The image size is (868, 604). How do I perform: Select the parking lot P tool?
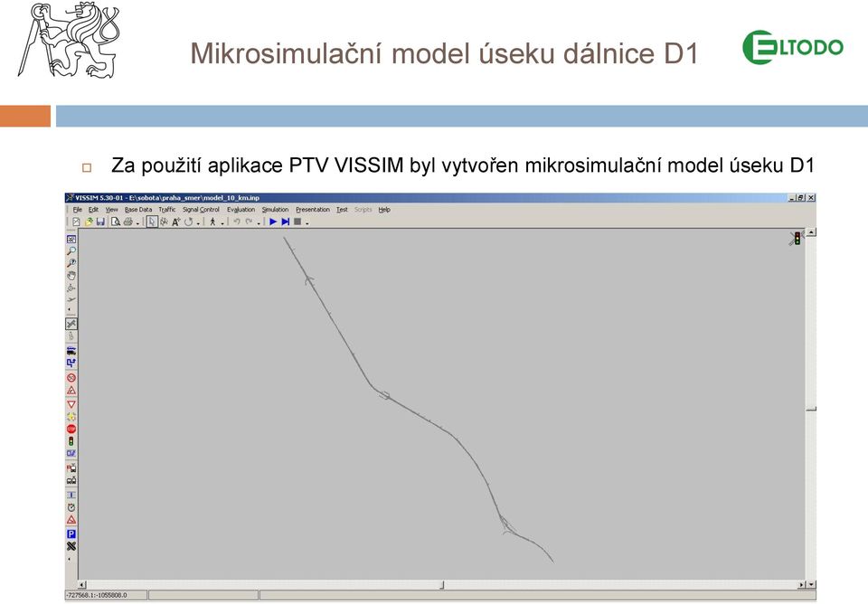click(71, 533)
